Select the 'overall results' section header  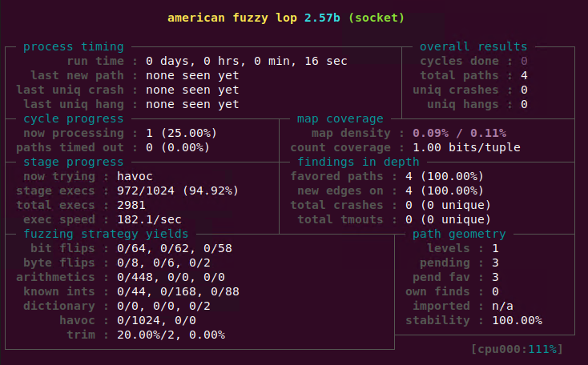coord(473,47)
